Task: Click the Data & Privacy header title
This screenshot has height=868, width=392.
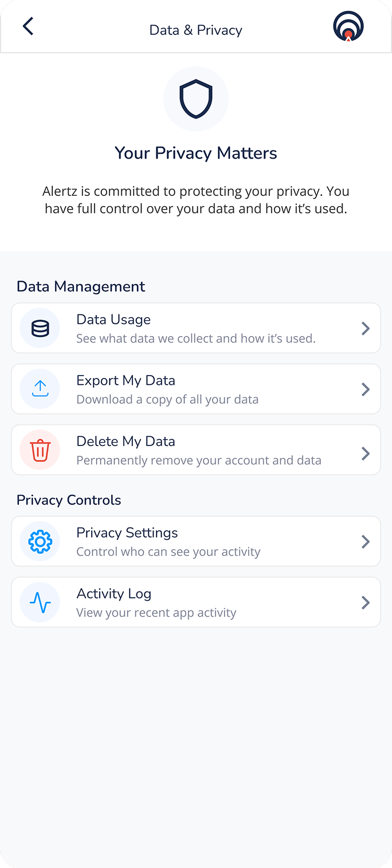Action: pyautogui.click(x=196, y=30)
